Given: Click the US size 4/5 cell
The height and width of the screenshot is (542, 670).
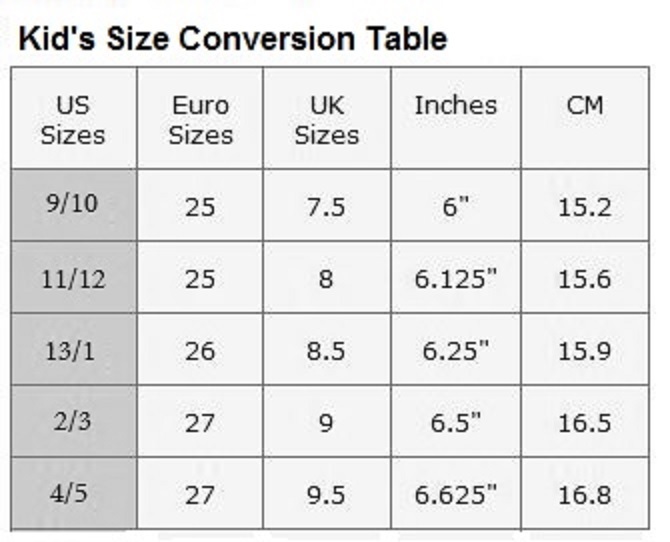Looking at the screenshot, I should [x=73, y=493].
